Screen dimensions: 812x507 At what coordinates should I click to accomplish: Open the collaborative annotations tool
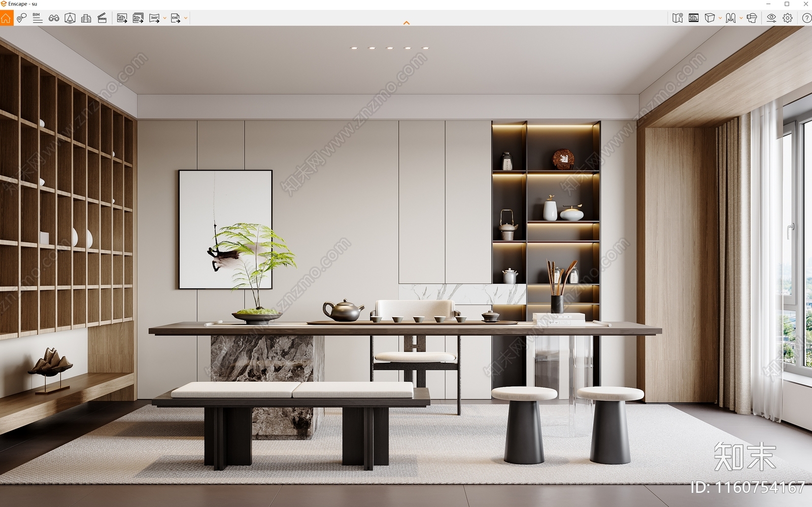click(x=21, y=18)
